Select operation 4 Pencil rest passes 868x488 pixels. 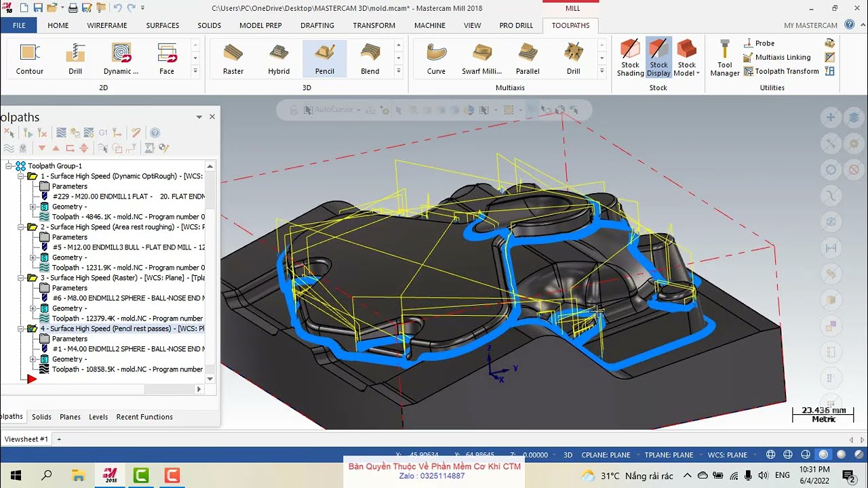tap(122, 329)
